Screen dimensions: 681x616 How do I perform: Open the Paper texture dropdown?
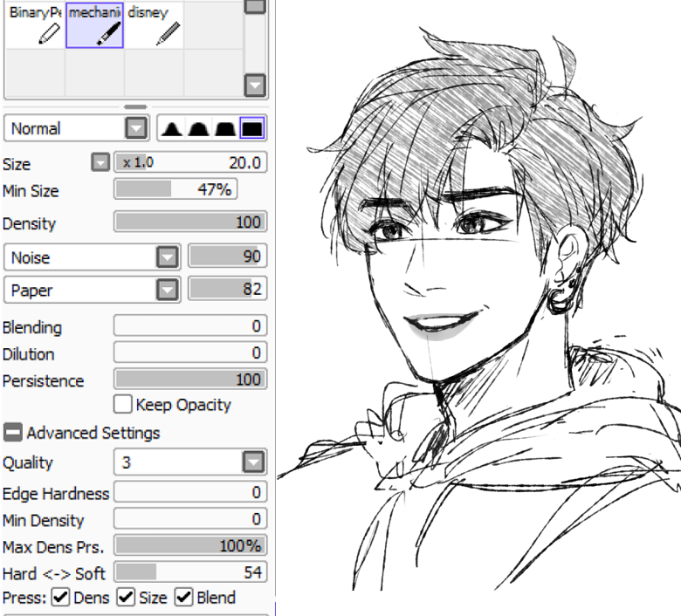click(93, 290)
